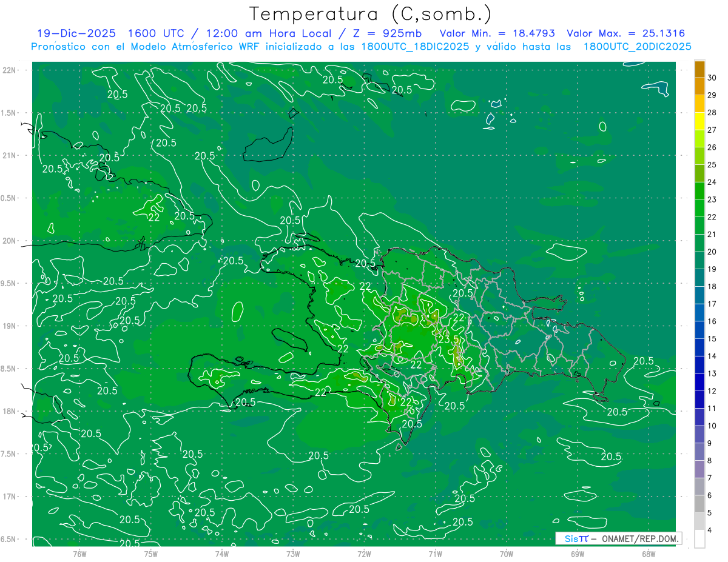The width and height of the screenshot is (728, 562).
Task: Select the Valor Max. = 25.1316 readout
Action: 625,33
